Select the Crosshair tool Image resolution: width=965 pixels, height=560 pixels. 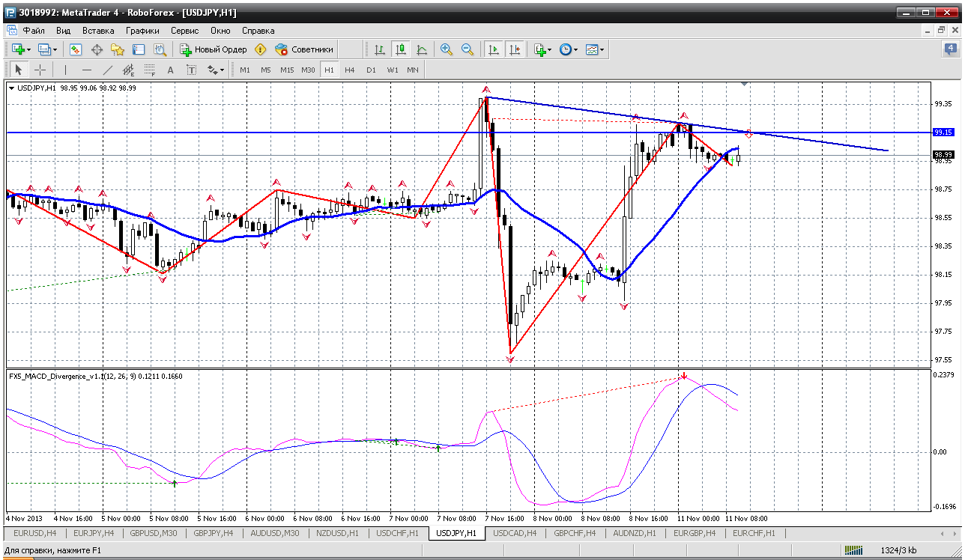pos(40,70)
